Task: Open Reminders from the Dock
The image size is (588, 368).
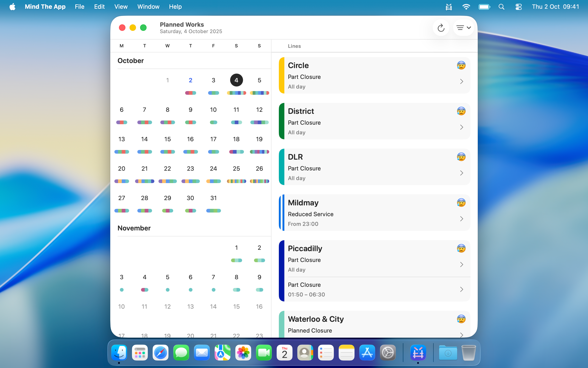Action: pos(326,352)
